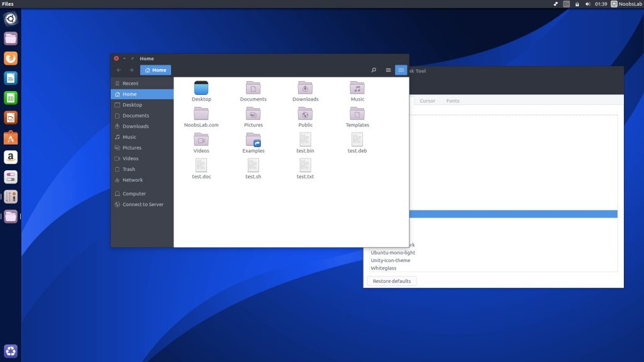Switch Files to grid icon view
644x362 pixels.
pyautogui.click(x=401, y=70)
